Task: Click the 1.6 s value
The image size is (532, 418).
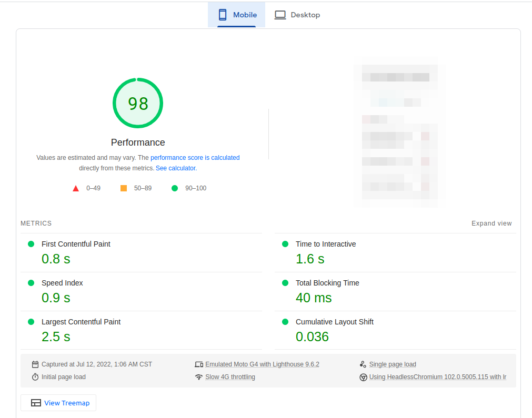Action: tap(310, 259)
